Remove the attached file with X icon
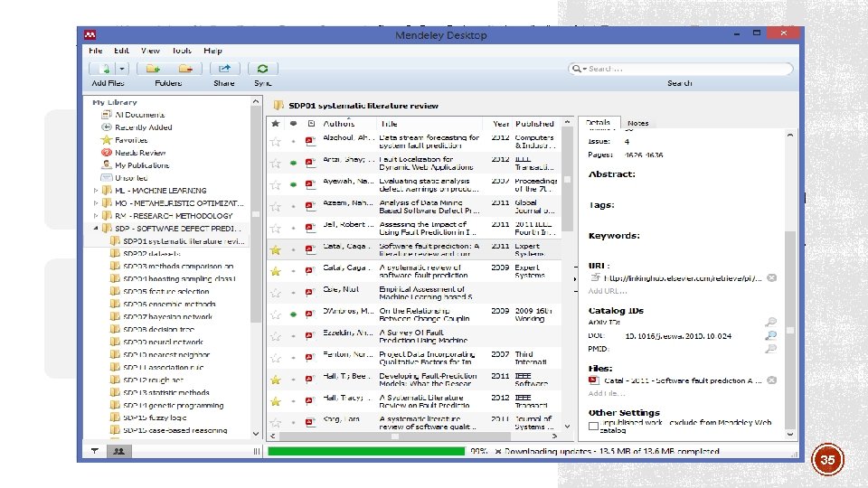This screenshot has height=488, width=868. click(771, 380)
